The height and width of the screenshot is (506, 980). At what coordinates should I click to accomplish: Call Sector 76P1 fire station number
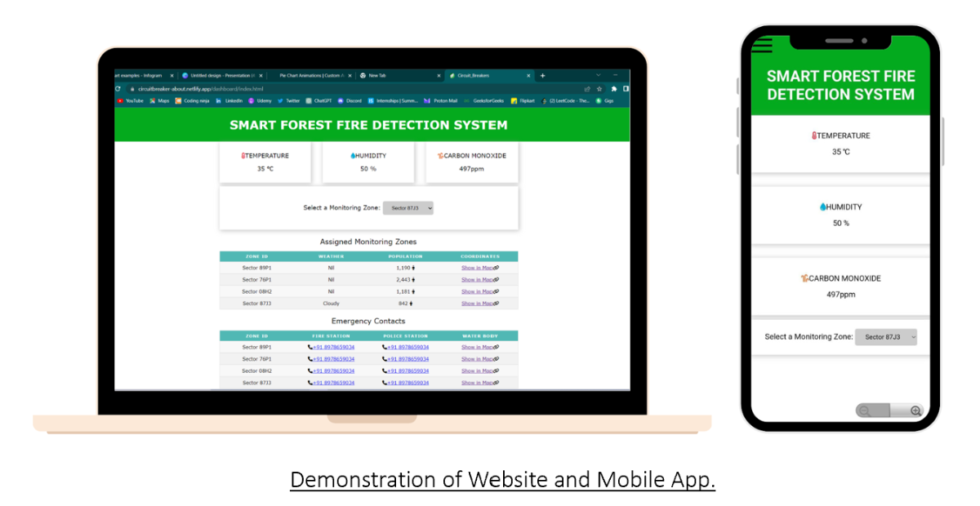click(332, 359)
